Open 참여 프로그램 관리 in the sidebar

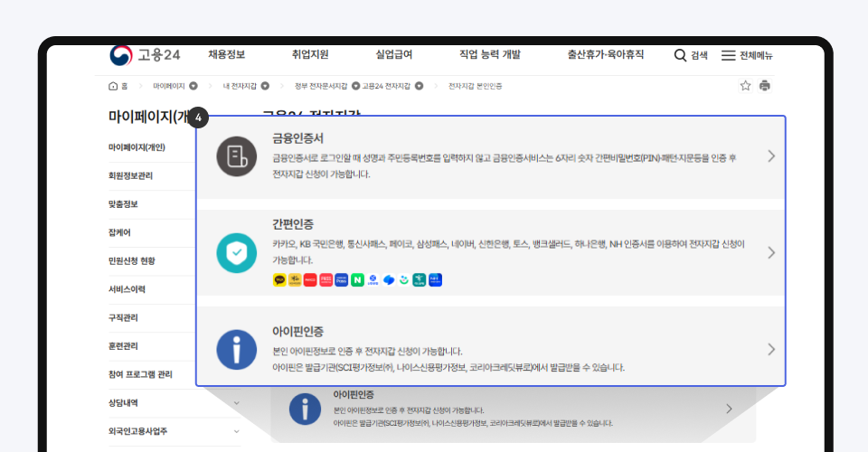click(x=141, y=374)
